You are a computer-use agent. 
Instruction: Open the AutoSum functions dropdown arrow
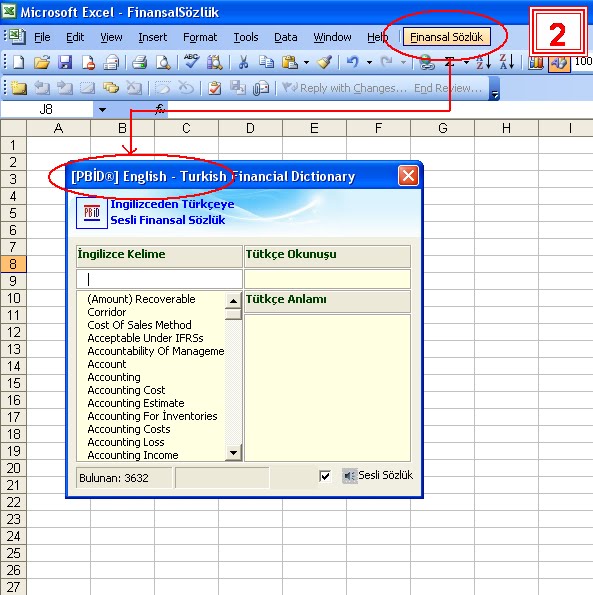[466, 62]
